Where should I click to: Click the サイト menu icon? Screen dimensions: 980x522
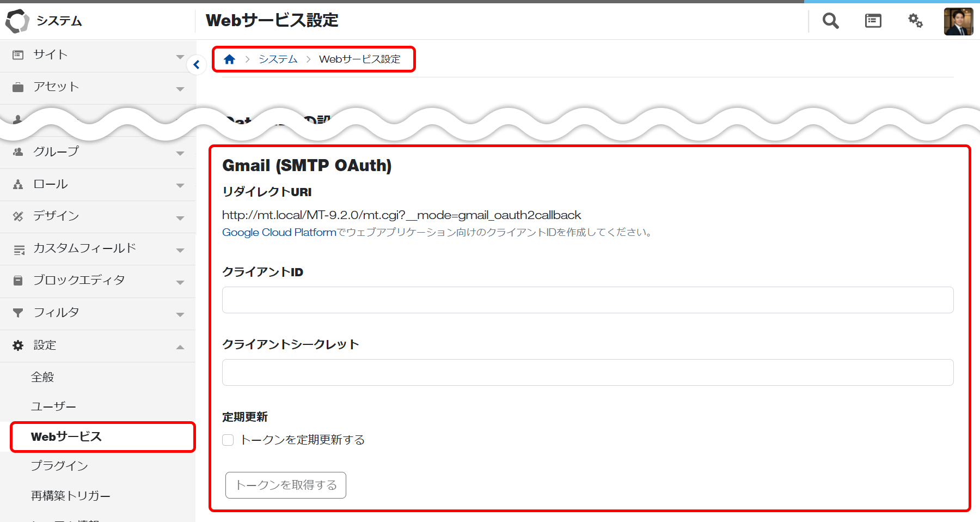[18, 54]
